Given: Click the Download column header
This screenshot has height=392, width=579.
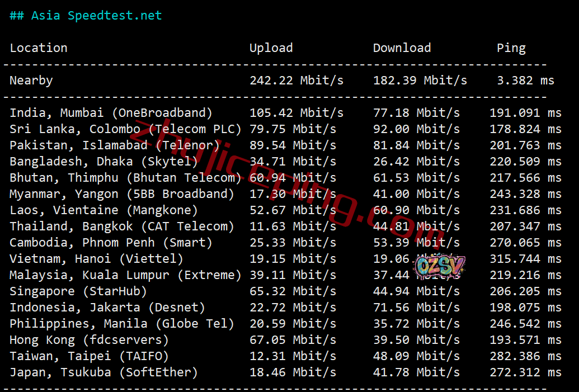Looking at the screenshot, I should 402,48.
